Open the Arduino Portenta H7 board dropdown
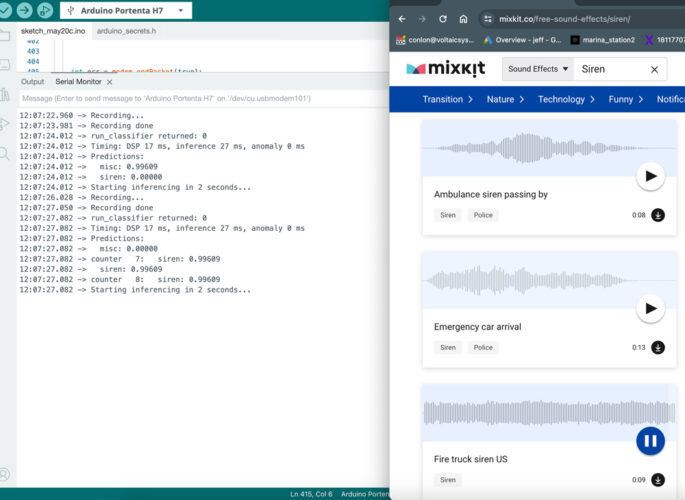Viewport: 685px width, 500px height. click(x=125, y=11)
